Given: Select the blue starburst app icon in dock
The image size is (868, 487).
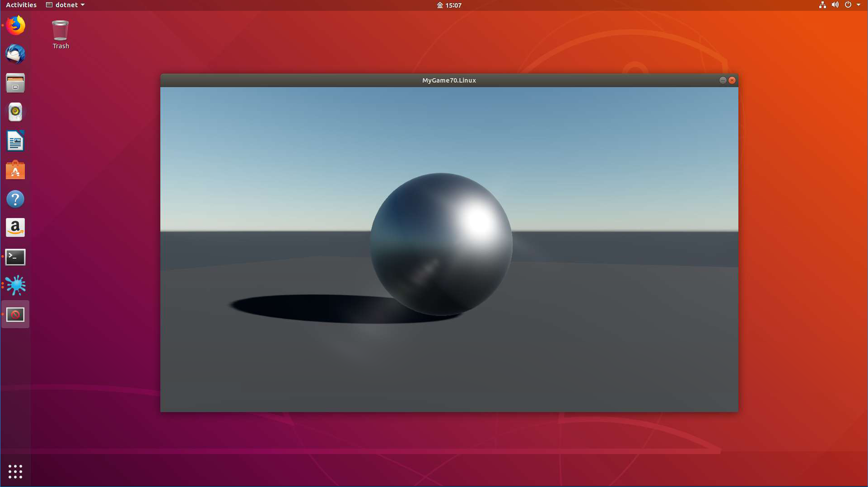Looking at the screenshot, I should [x=15, y=285].
